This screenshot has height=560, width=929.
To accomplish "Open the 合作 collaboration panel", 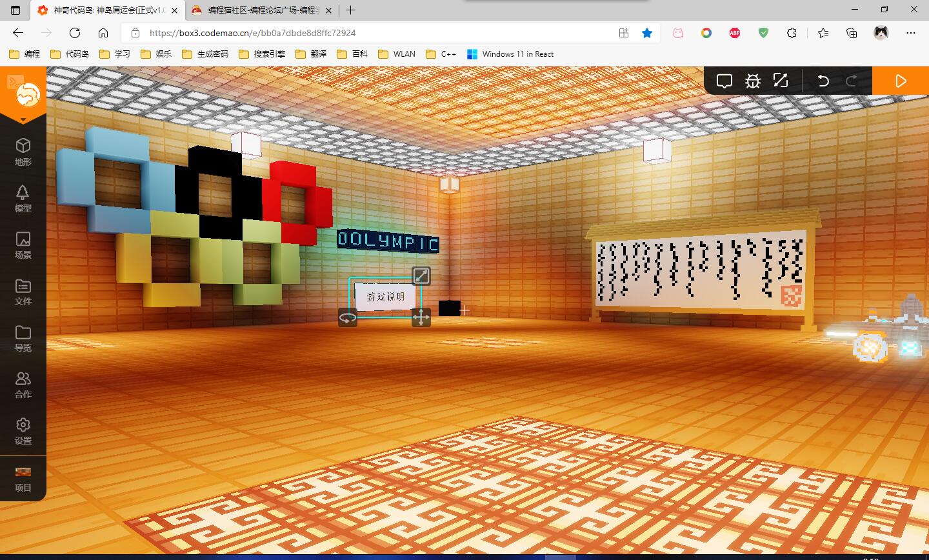I will 23,385.
